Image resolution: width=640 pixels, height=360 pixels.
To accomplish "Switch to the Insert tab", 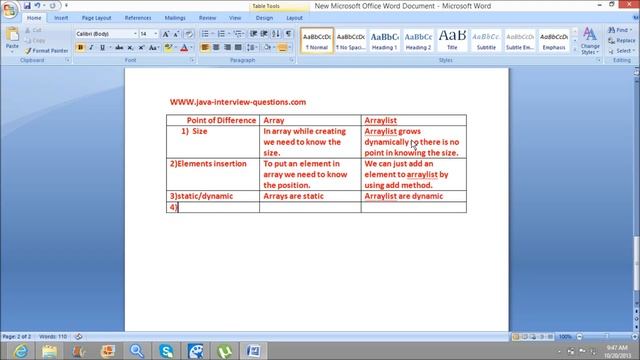I will coord(61,18).
